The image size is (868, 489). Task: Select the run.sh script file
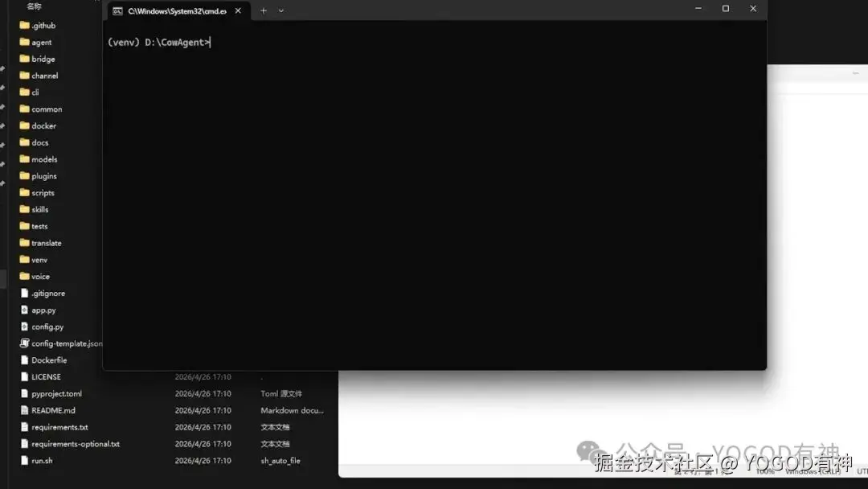click(36, 460)
